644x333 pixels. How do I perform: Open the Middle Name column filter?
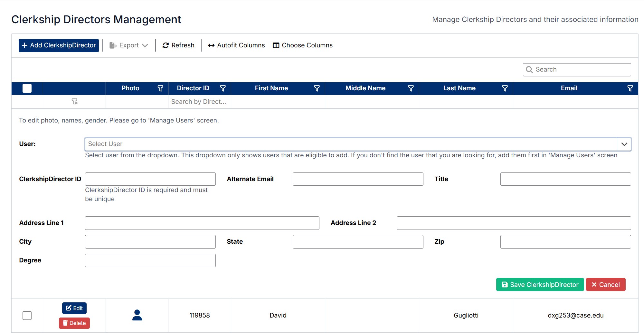point(411,88)
